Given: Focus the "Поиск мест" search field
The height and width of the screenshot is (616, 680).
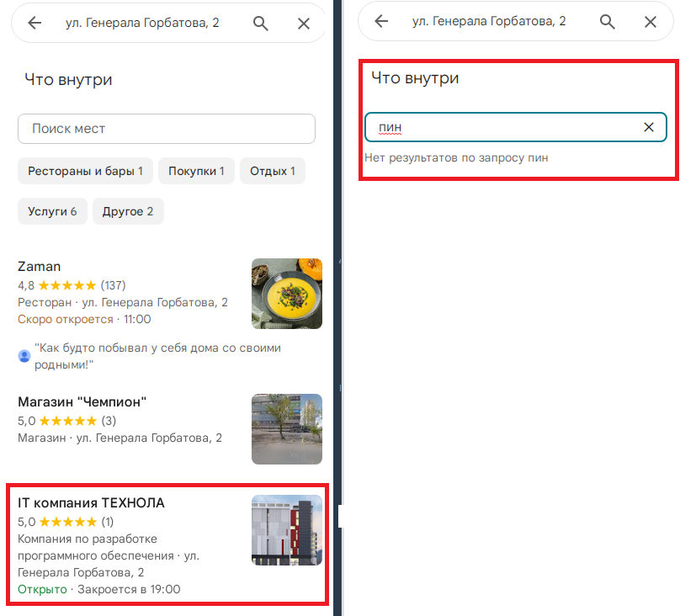Looking at the screenshot, I should tap(166, 129).
